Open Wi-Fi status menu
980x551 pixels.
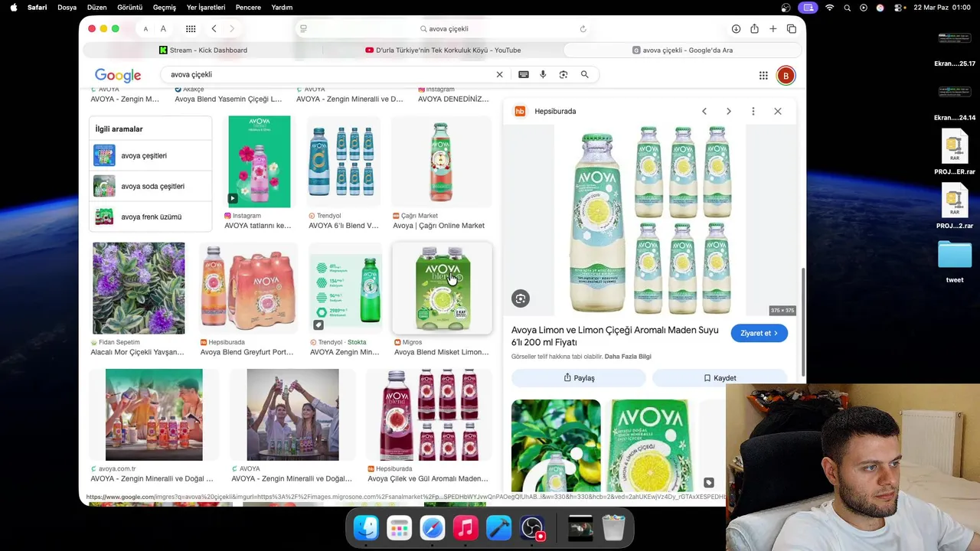[x=830, y=8]
